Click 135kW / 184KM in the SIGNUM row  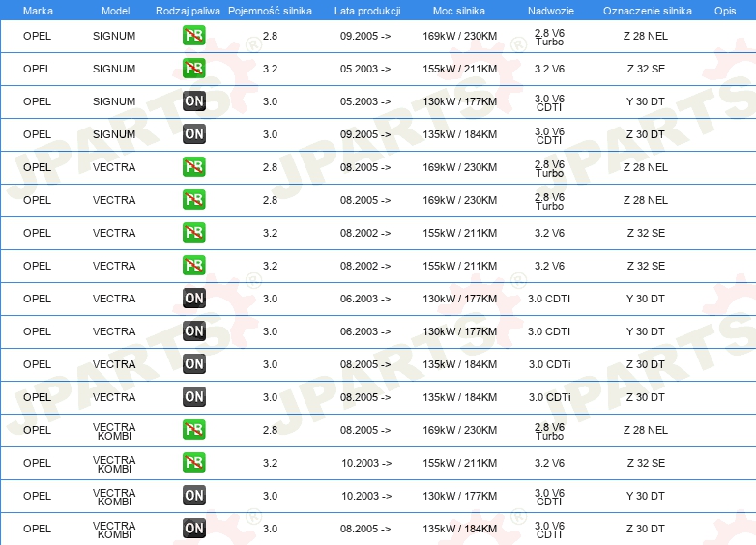coord(459,134)
